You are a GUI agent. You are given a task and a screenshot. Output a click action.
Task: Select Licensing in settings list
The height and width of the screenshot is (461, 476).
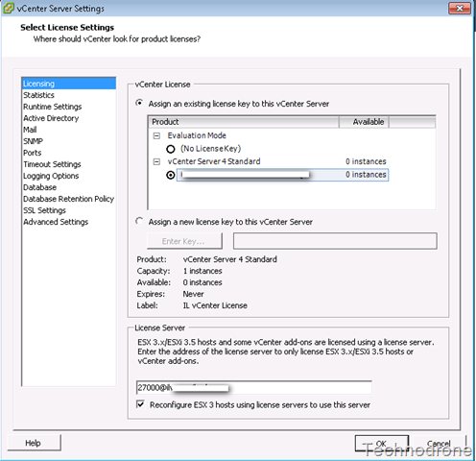coord(69,84)
